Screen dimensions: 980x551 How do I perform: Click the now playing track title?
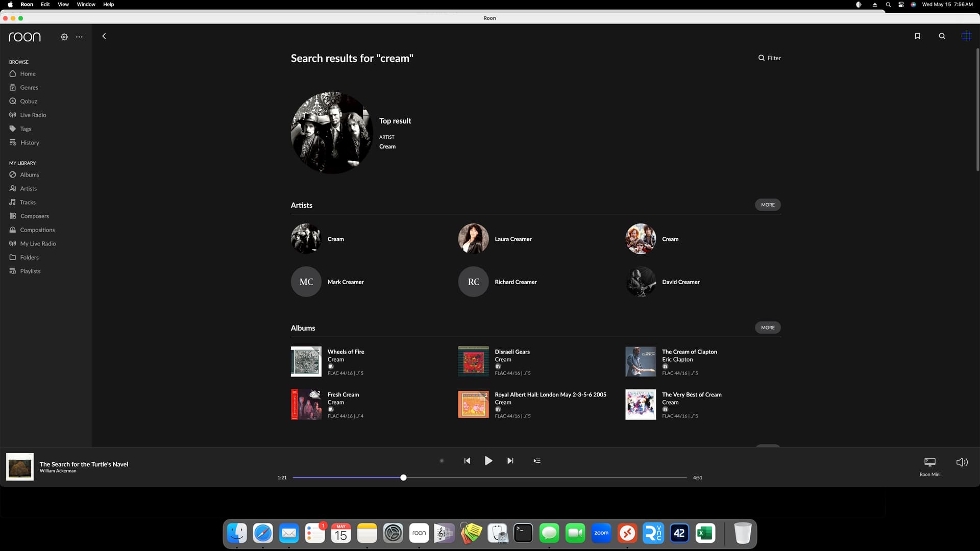pyautogui.click(x=84, y=464)
